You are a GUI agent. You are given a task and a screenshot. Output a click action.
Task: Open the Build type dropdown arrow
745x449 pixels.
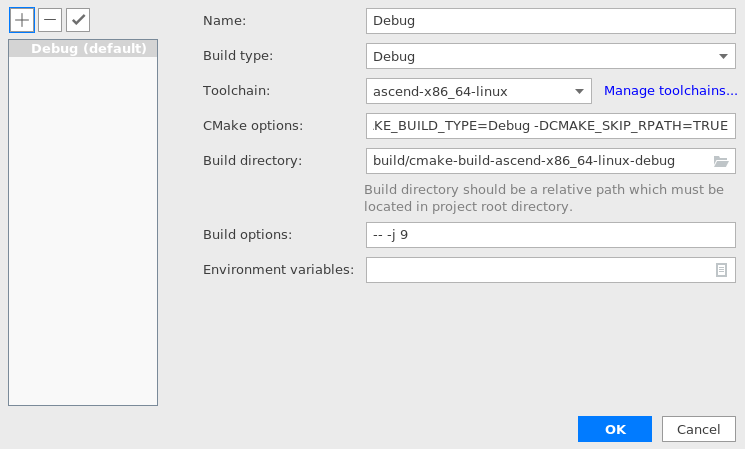[x=723, y=56]
